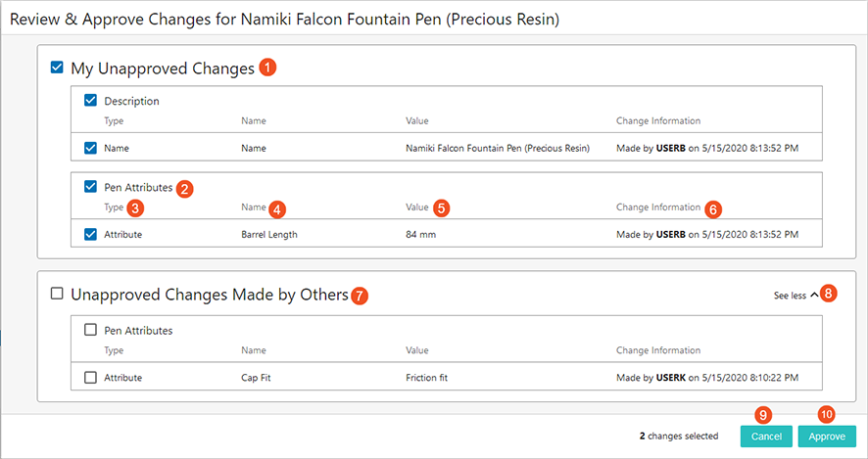The width and height of the screenshot is (868, 459).
Task: Toggle the Pen Attributes checkbox under My Changes
Action: click(91, 186)
